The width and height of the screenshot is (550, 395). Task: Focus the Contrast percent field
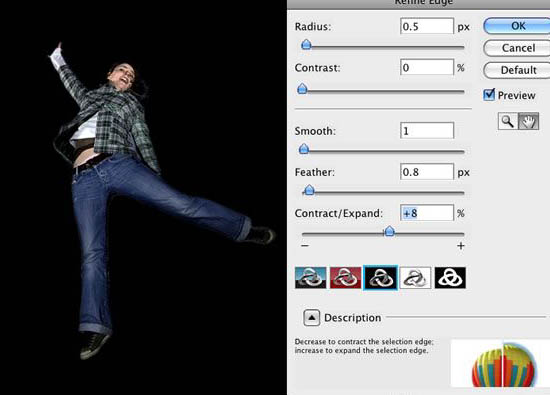click(427, 67)
